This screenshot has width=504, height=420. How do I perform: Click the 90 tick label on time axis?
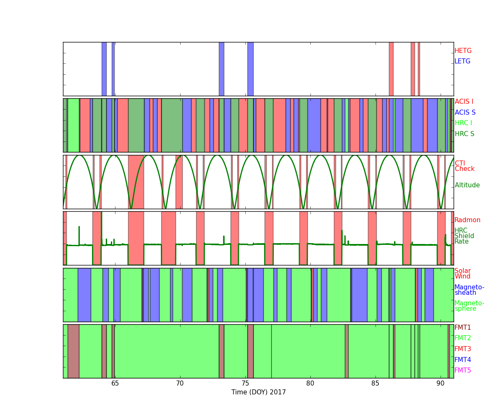pyautogui.click(x=440, y=383)
